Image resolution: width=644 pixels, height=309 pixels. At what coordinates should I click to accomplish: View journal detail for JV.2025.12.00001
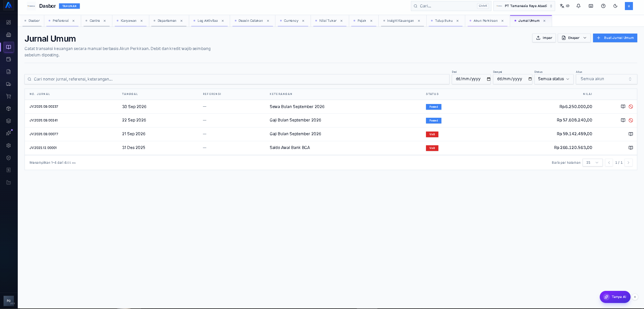pos(631,148)
